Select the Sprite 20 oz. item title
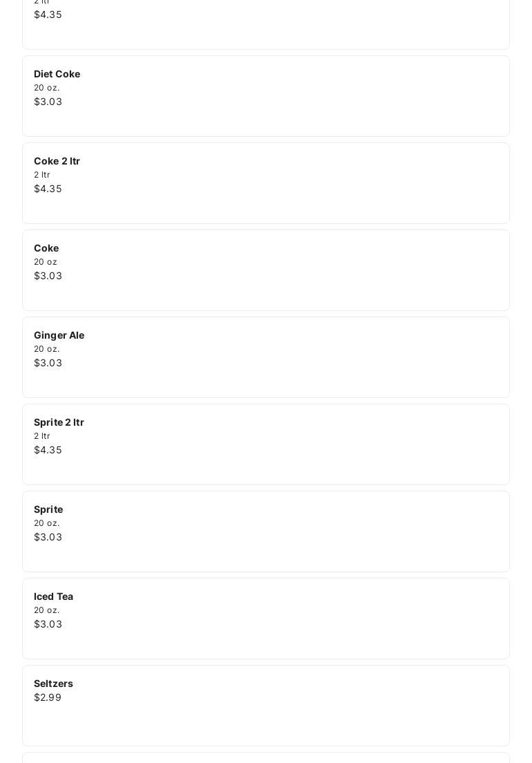The image size is (532, 763). point(48,509)
